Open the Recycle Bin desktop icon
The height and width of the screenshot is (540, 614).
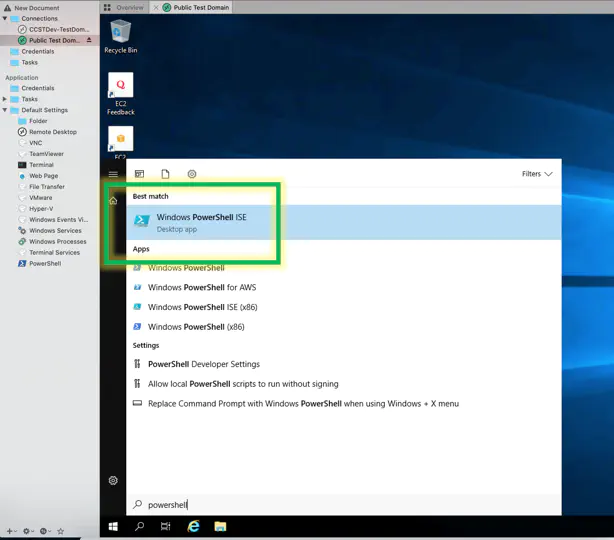point(121,36)
